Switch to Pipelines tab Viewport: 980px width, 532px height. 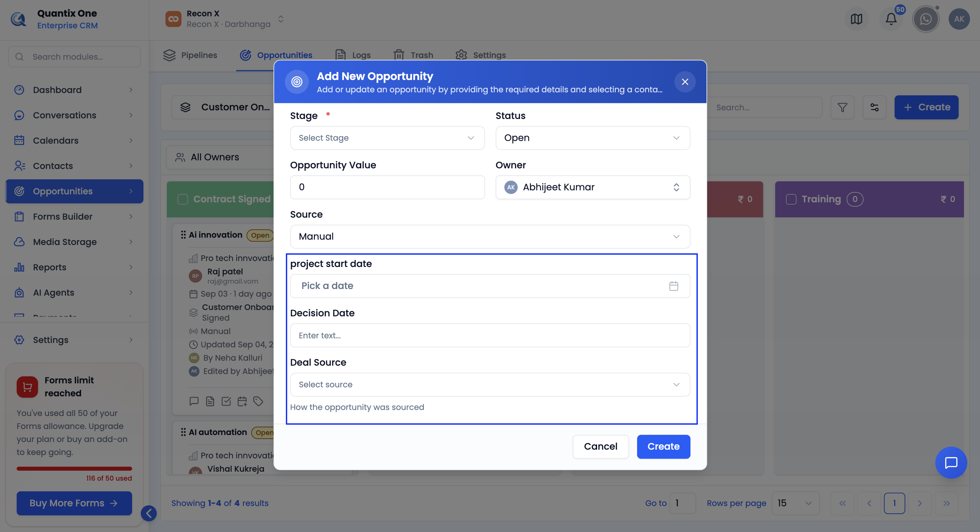tap(190, 55)
